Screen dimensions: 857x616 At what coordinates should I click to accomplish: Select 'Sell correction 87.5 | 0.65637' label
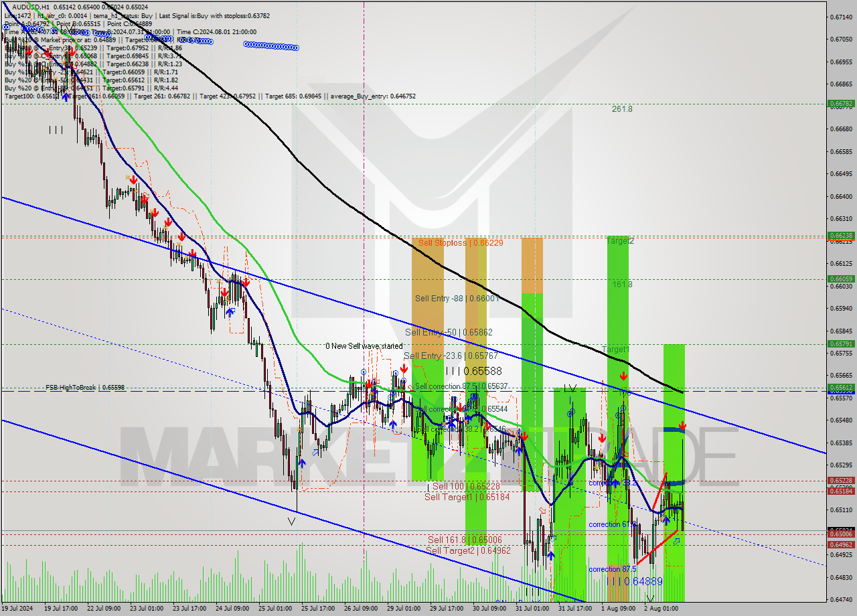(461, 386)
